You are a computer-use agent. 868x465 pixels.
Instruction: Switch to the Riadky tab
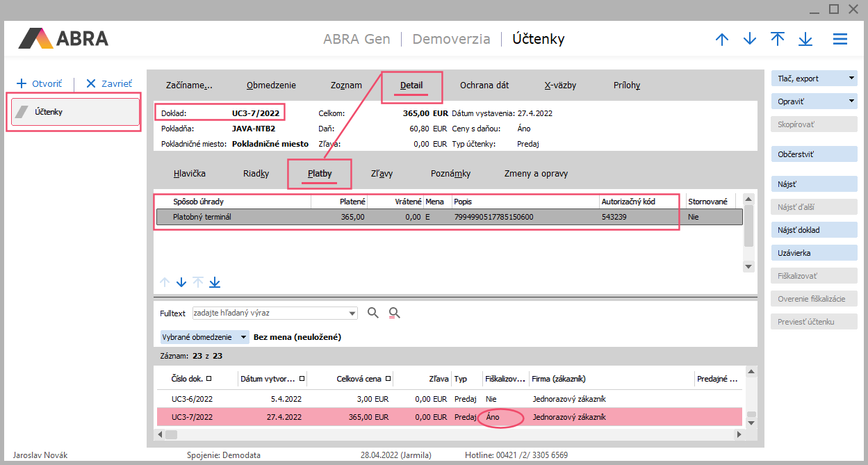256,174
